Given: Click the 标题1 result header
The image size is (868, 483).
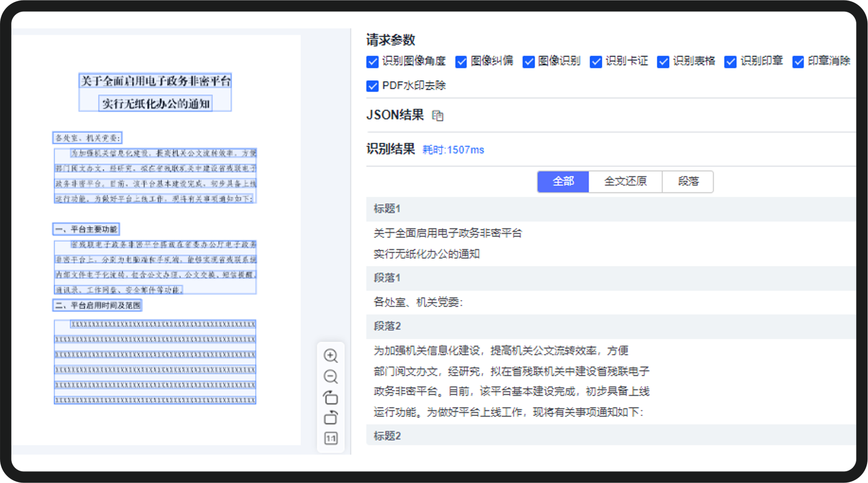Looking at the screenshot, I should pos(611,209).
